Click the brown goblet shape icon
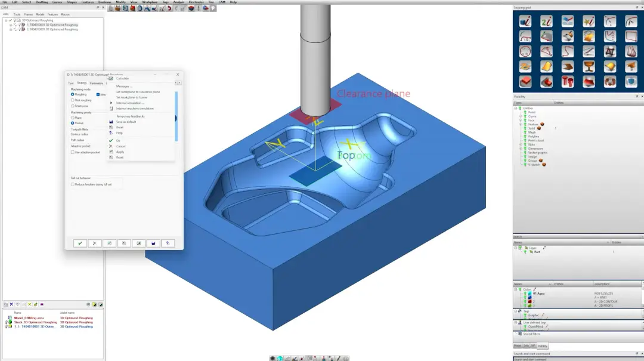This screenshot has height=361, width=644. coord(589,66)
